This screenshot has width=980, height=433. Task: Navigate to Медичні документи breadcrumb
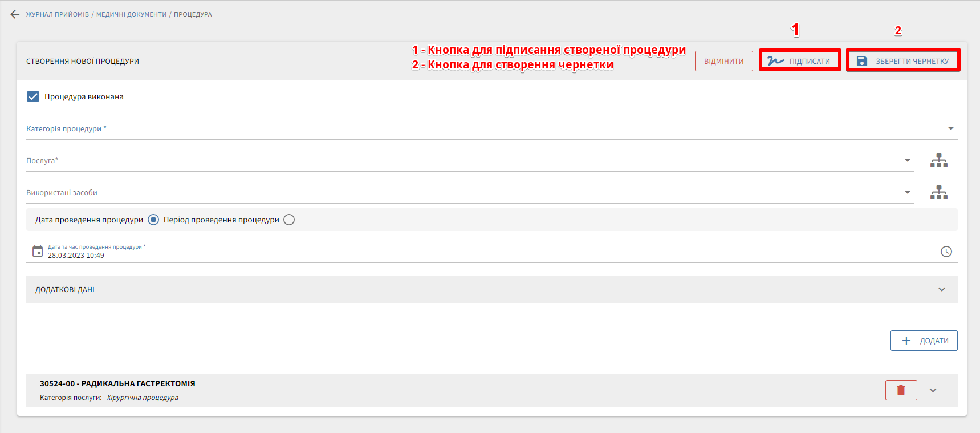(x=131, y=14)
